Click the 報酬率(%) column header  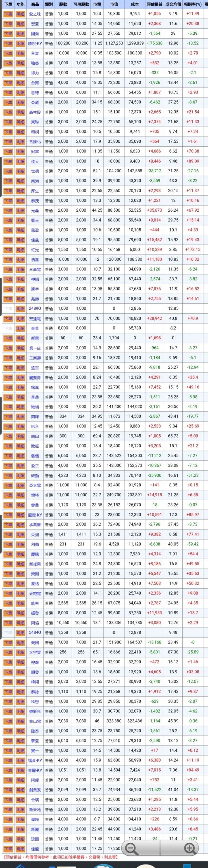pyautogui.click(x=193, y=4)
